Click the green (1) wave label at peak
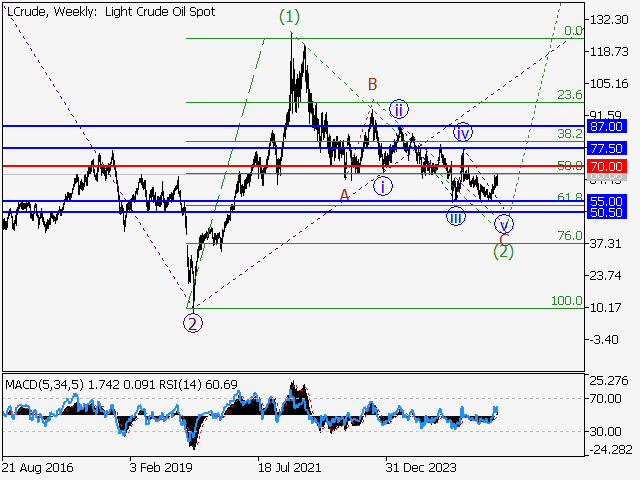Screen dimensions: 640x480 (289, 16)
